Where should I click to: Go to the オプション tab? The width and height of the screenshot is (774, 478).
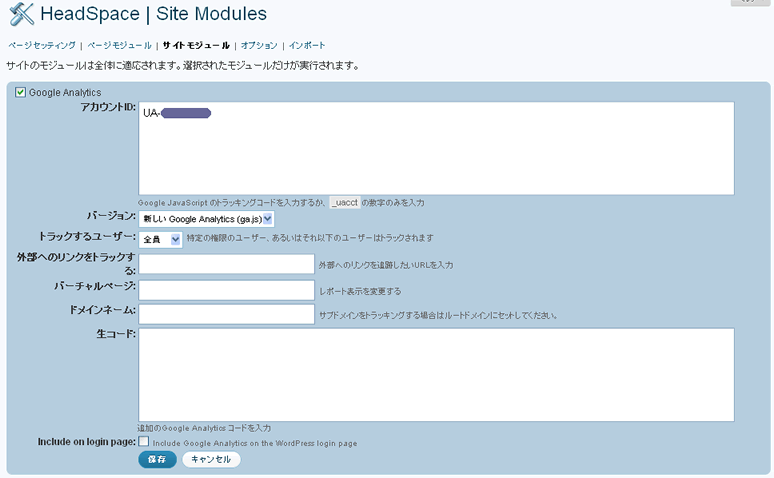point(259,45)
